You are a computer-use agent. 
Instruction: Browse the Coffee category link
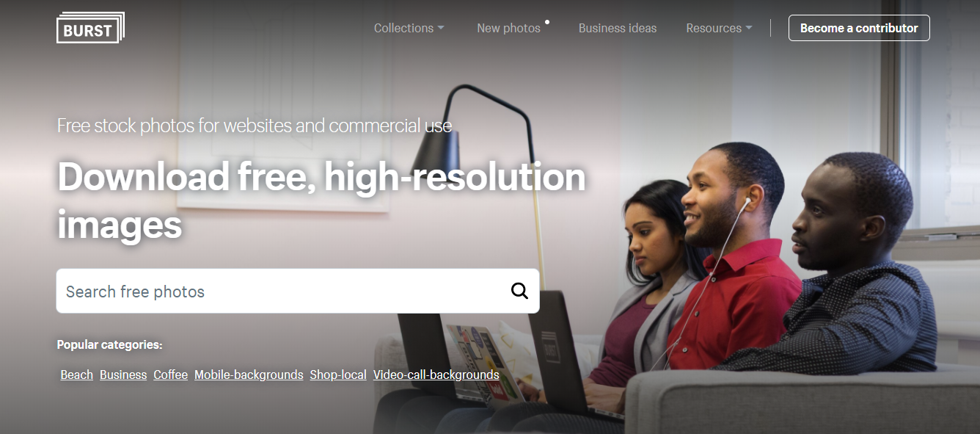tap(170, 375)
